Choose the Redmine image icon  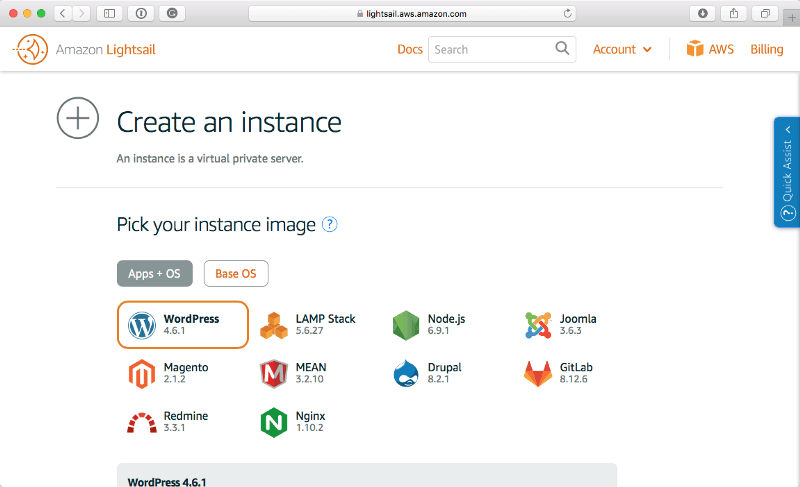pyautogui.click(x=143, y=422)
